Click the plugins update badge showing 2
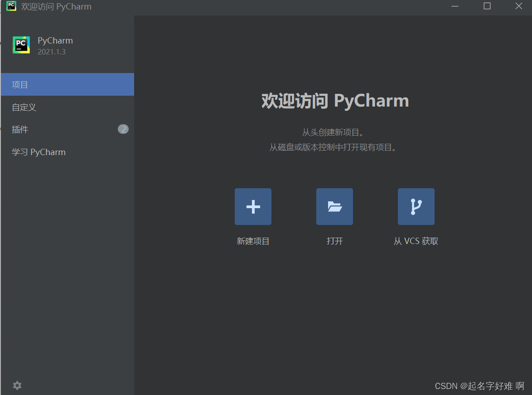 coord(123,129)
